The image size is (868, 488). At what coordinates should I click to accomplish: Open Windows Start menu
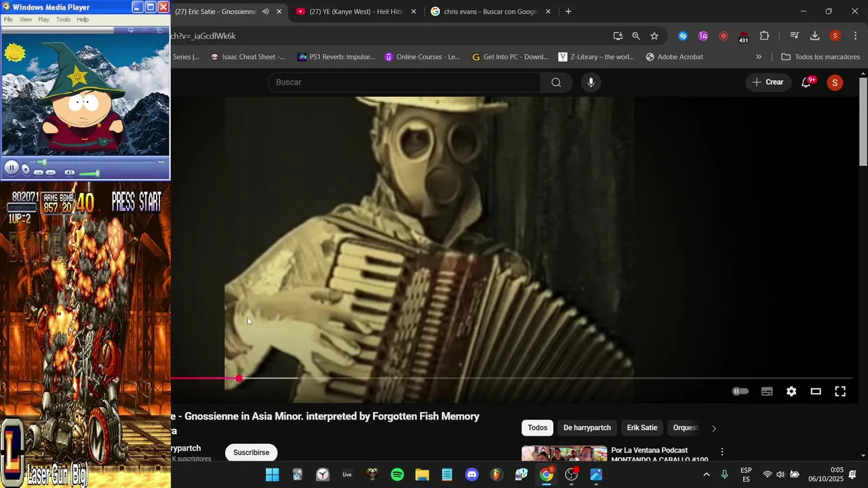[272, 474]
